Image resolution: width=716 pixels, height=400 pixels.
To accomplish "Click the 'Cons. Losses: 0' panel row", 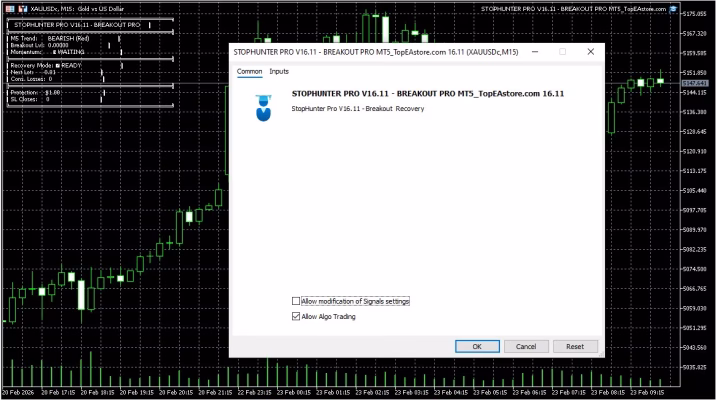I will pos(31,79).
